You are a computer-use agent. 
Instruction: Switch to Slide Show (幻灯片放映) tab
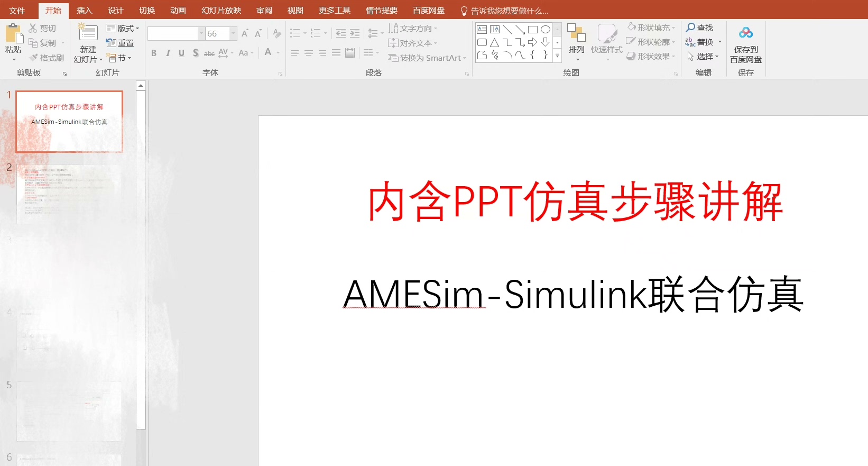click(x=221, y=11)
